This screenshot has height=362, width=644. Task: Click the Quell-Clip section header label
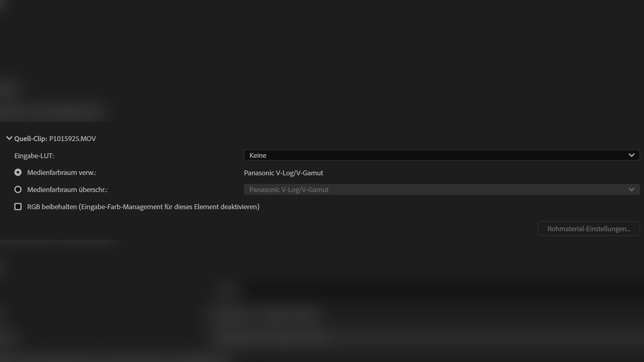coord(31,139)
